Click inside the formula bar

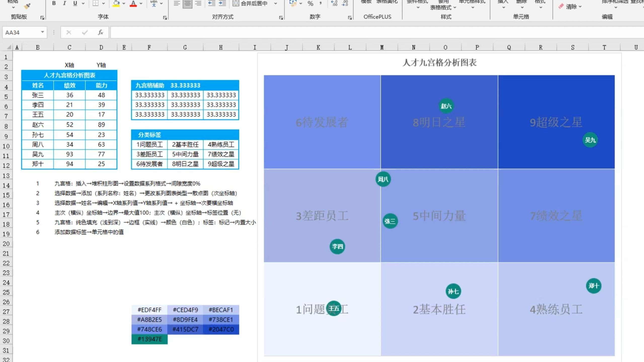201,32
